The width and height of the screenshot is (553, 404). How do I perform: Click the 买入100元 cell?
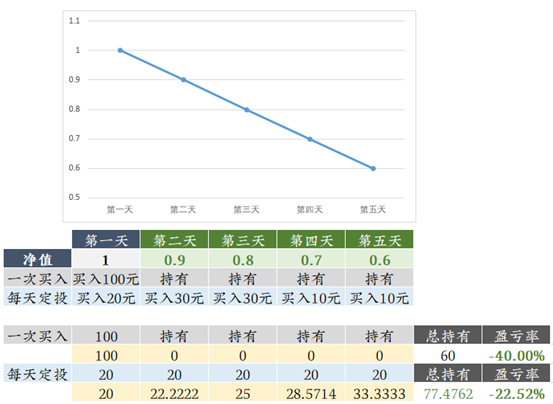tap(106, 278)
